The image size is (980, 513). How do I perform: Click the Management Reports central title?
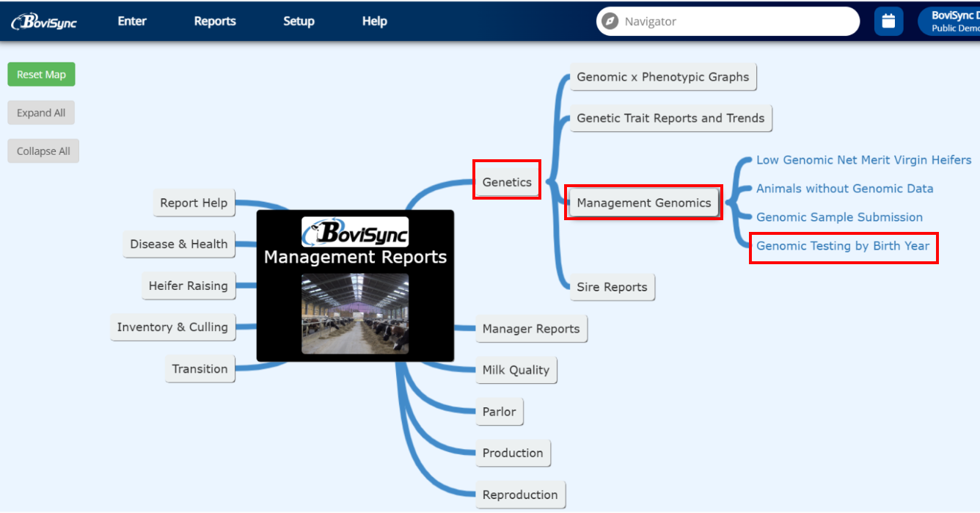click(x=355, y=257)
